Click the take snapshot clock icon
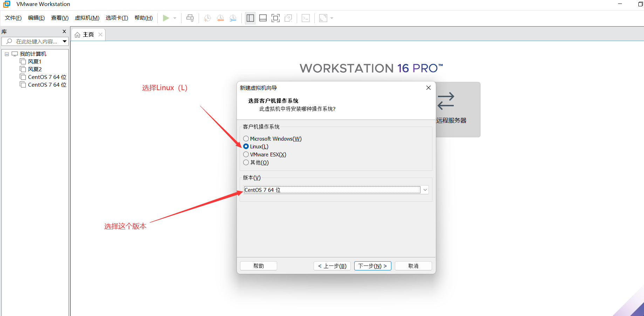Viewport: 644px width, 316px height. click(x=207, y=18)
